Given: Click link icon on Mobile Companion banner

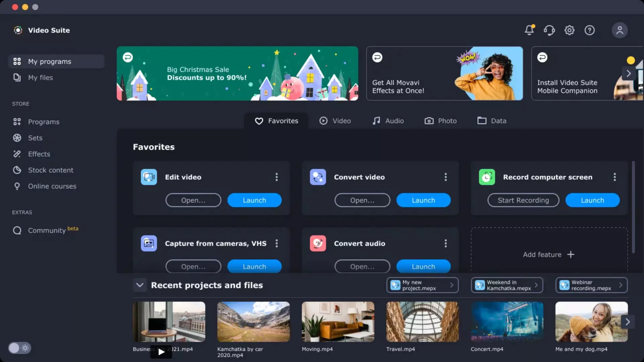Looking at the screenshot, I should point(542,57).
